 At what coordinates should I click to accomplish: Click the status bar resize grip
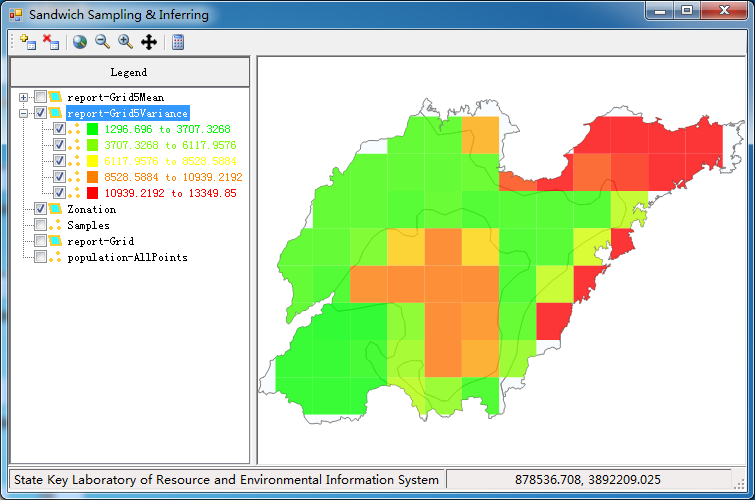[739, 485]
